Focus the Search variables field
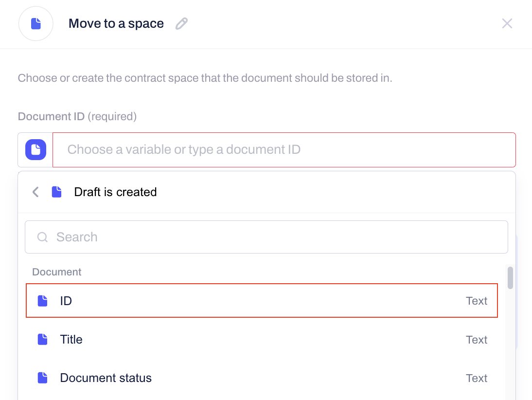 point(266,237)
